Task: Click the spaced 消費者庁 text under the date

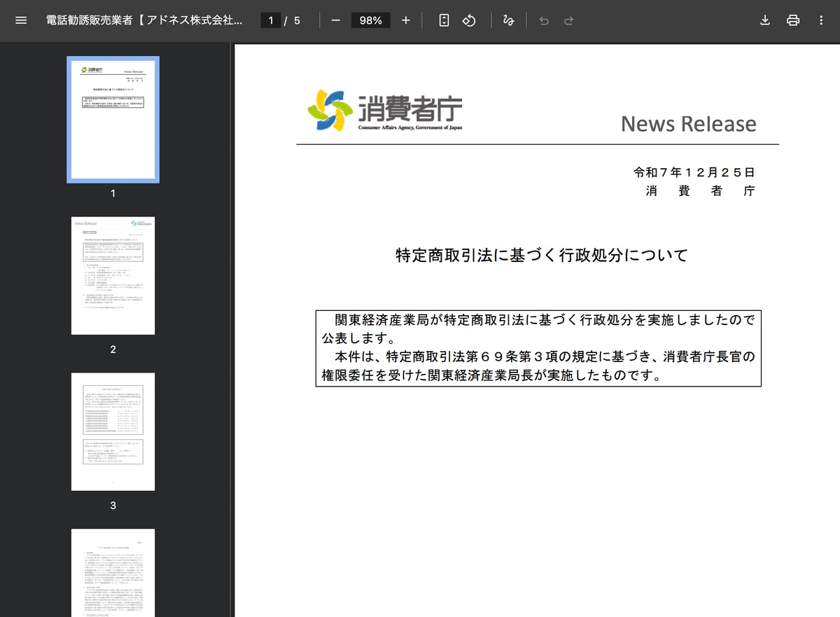Action: click(700, 190)
